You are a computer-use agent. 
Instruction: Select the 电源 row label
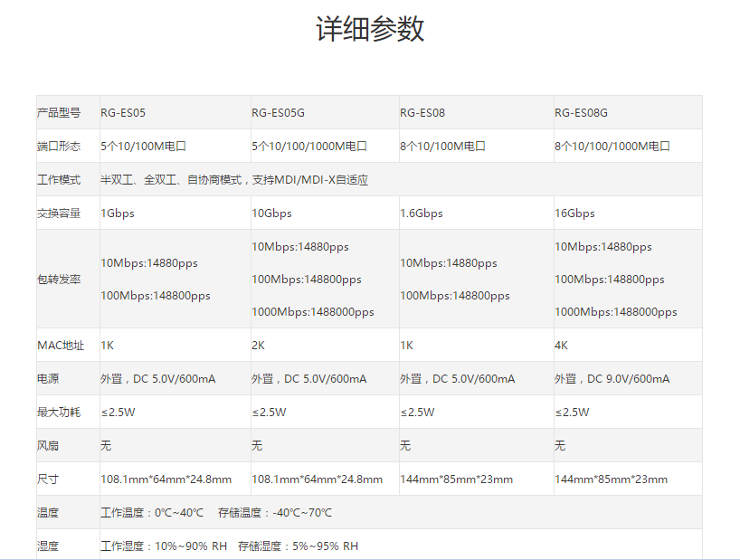pos(48,379)
